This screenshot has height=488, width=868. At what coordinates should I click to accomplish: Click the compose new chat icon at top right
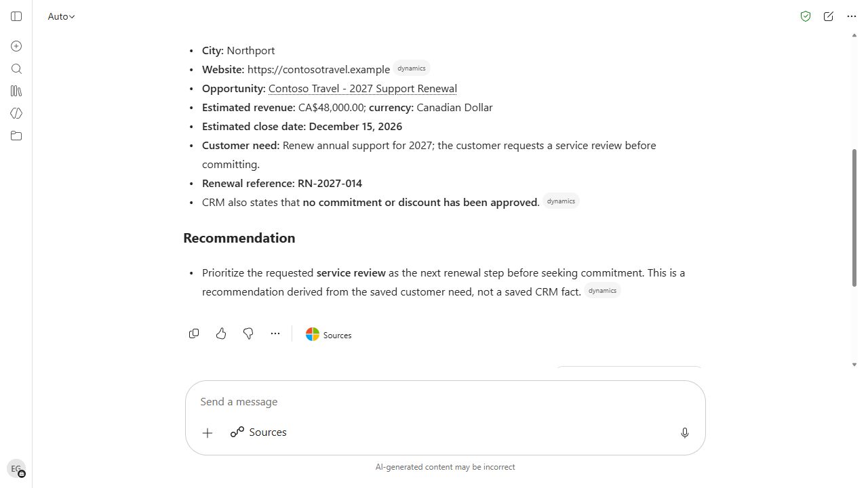[x=829, y=16]
